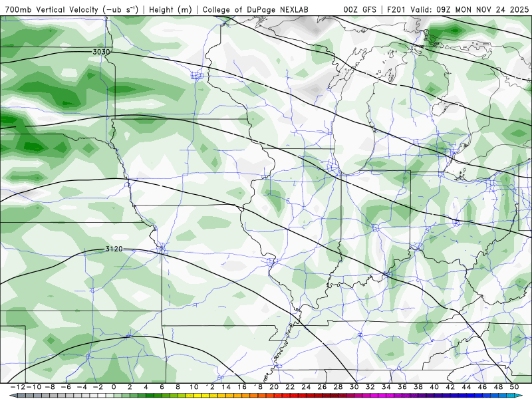This screenshot has height=399, width=532.
Task: Click the '14' colorbar scale value
Action: [x=226, y=387]
